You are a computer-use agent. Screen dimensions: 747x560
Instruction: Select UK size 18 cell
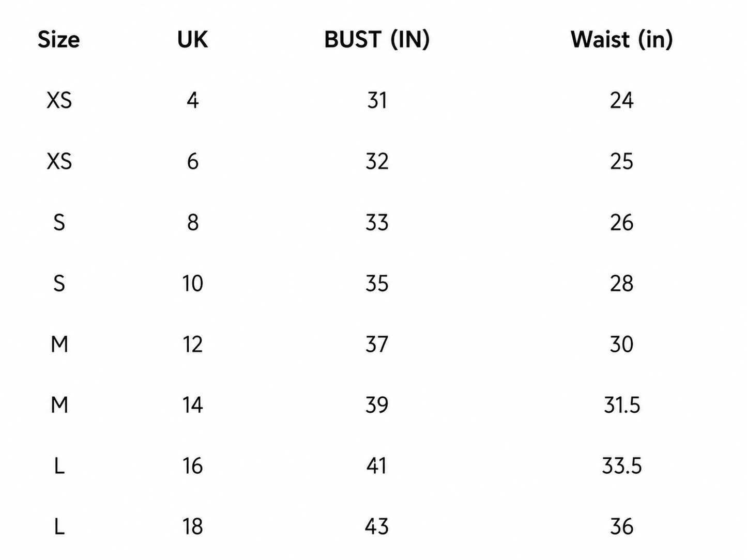click(192, 527)
